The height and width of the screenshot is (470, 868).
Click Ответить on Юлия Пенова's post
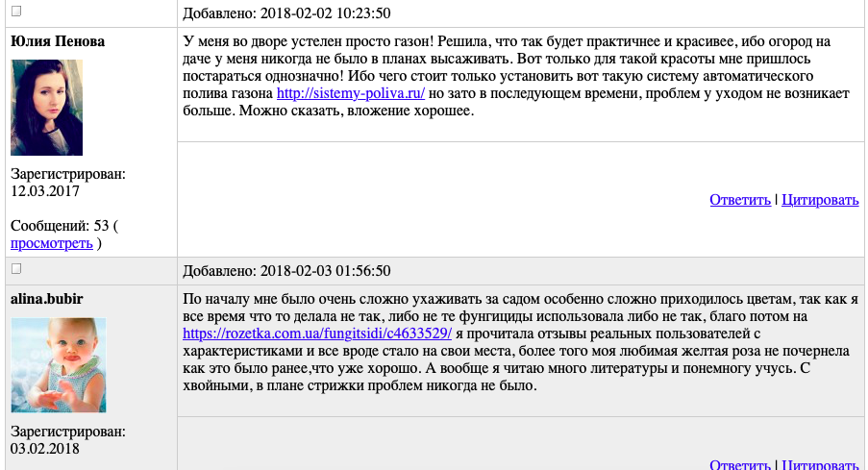click(x=740, y=200)
